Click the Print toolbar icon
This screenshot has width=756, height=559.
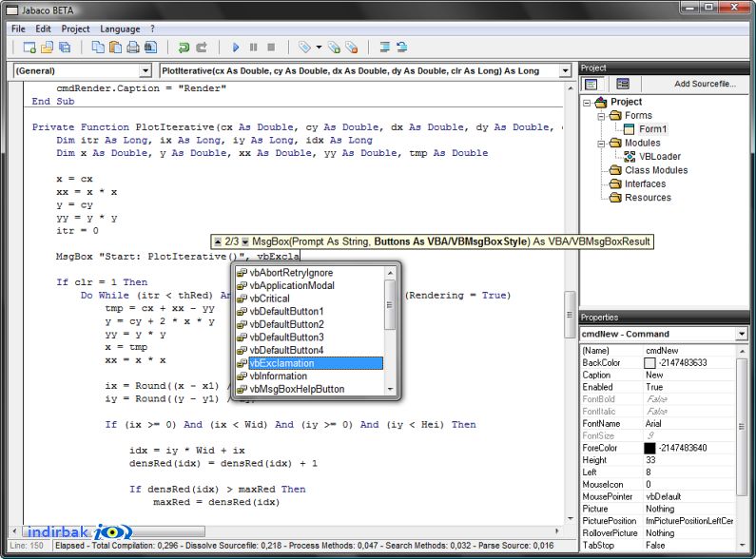pos(132,48)
